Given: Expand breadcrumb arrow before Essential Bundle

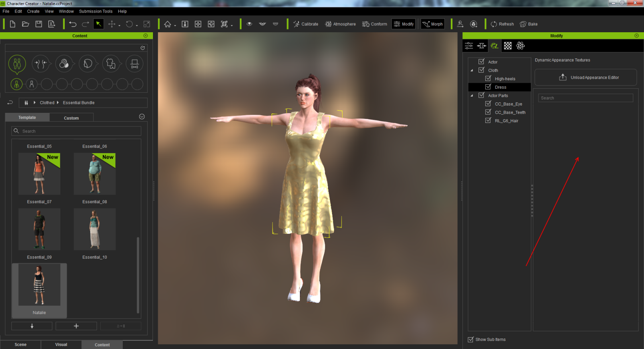Looking at the screenshot, I should (58, 103).
